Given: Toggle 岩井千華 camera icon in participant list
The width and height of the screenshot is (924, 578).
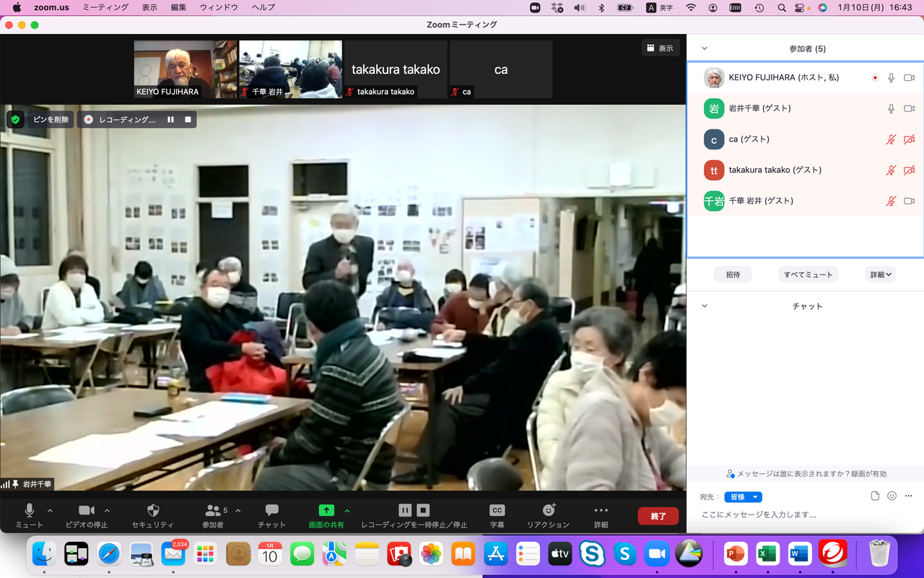Looking at the screenshot, I should [x=910, y=108].
